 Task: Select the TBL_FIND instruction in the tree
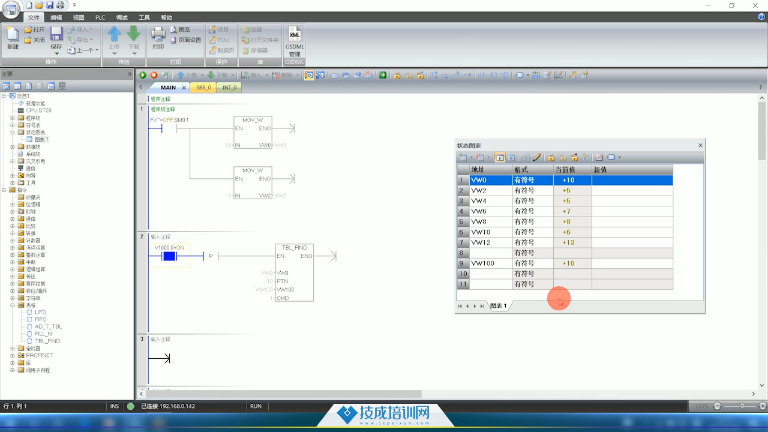click(47, 340)
